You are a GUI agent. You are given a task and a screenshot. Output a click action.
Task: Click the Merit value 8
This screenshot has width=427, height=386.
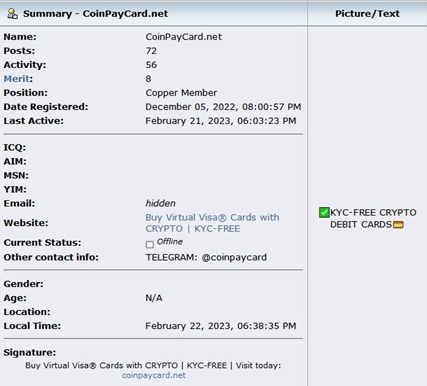tap(148, 79)
